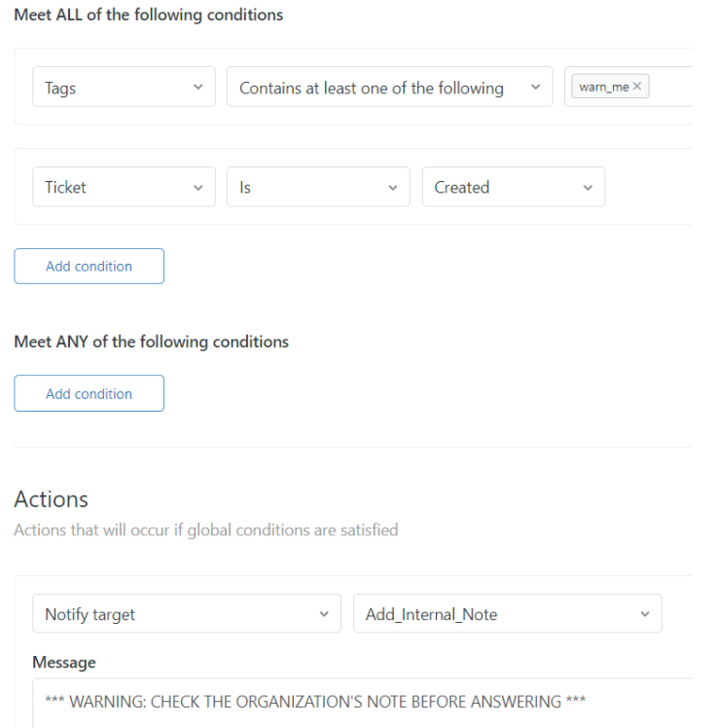
Task: Click the chevron arrow next to Created
Action: coord(588,187)
